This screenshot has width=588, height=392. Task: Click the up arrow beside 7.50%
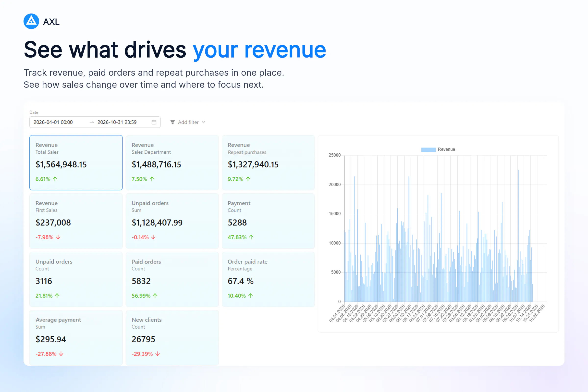[x=152, y=179]
